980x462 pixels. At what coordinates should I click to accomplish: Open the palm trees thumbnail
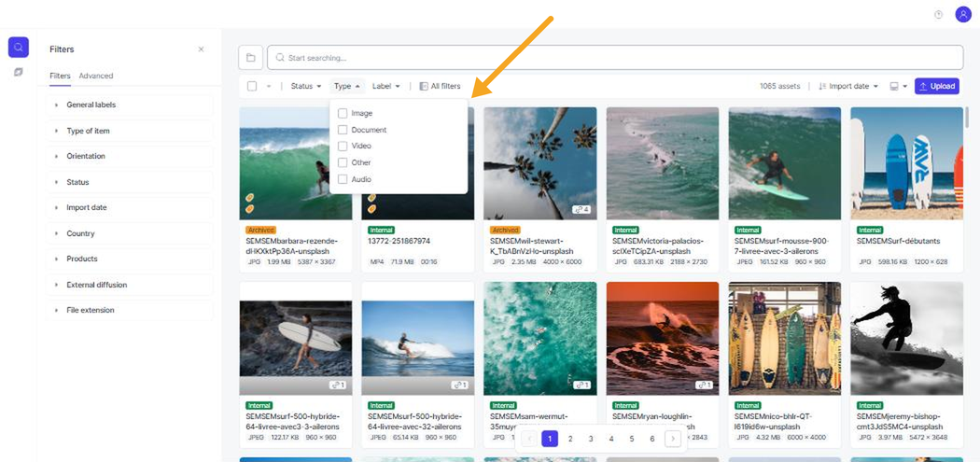click(540, 163)
